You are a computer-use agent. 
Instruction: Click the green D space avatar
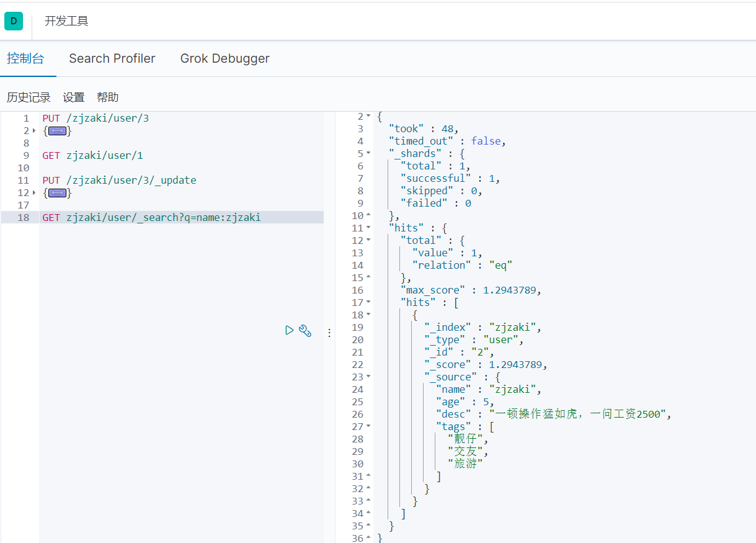coord(14,21)
